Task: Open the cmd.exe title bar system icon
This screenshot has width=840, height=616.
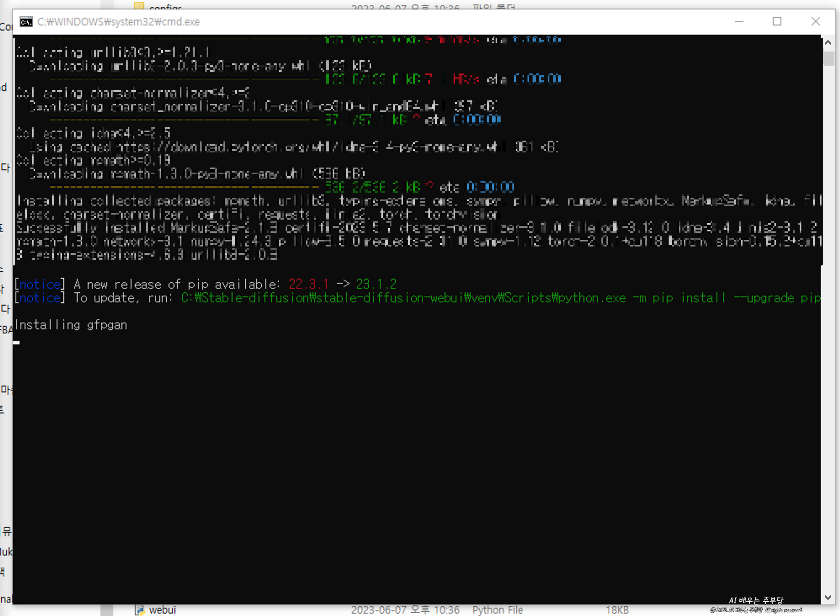Action: (26, 22)
